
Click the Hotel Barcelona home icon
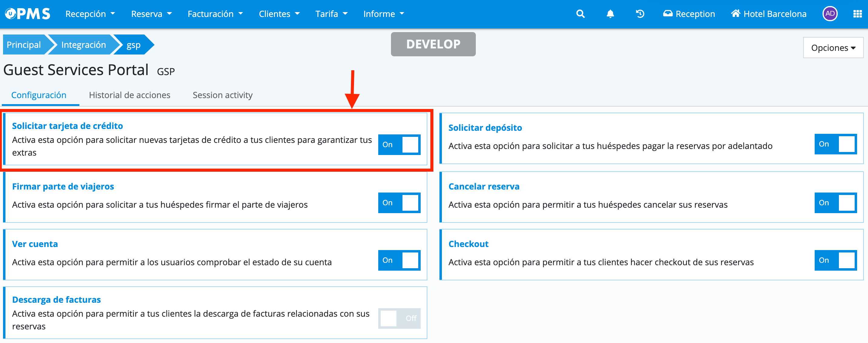(x=736, y=13)
